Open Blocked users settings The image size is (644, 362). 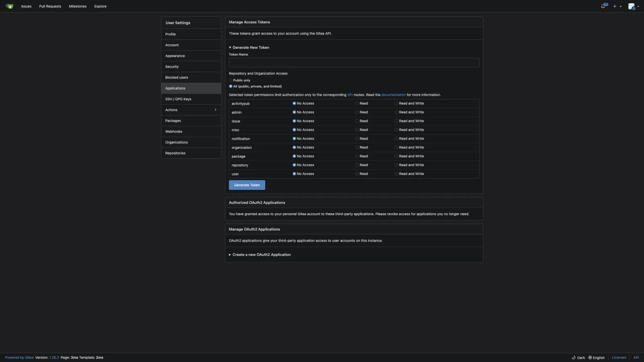[191, 78]
